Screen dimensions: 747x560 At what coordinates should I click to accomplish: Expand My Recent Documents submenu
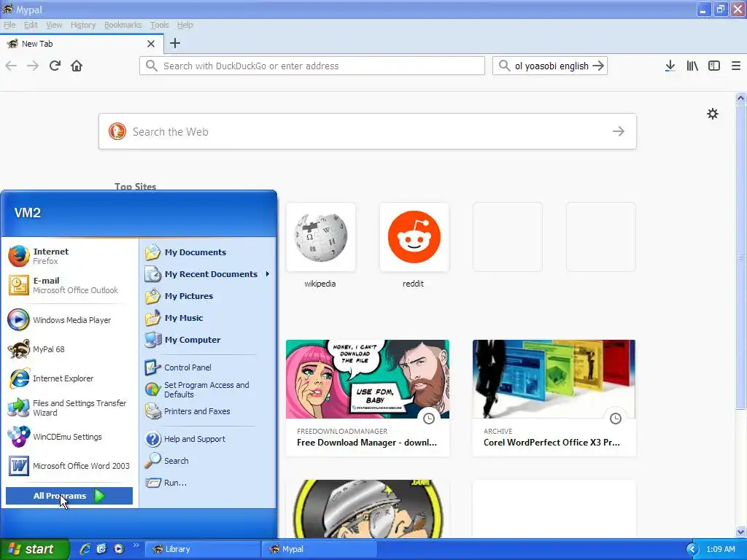click(207, 274)
